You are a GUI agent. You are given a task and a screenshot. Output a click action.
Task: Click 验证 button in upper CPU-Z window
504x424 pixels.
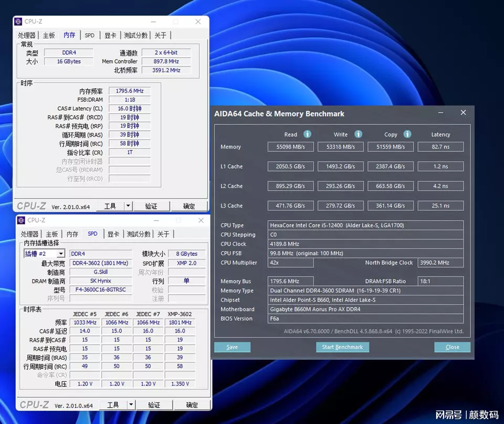(151, 206)
